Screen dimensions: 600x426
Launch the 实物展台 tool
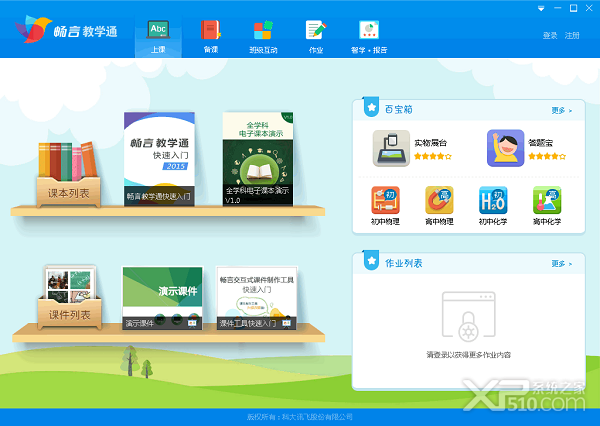391,148
